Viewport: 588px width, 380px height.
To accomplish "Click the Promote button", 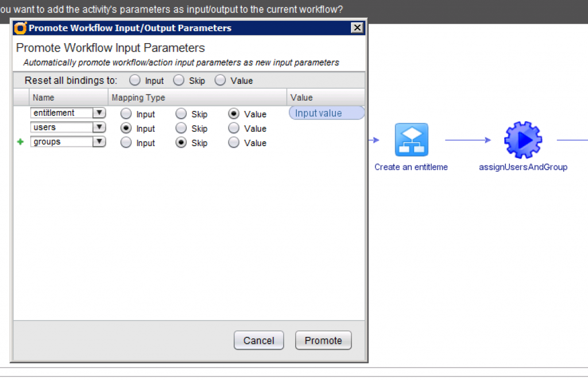I will [323, 340].
